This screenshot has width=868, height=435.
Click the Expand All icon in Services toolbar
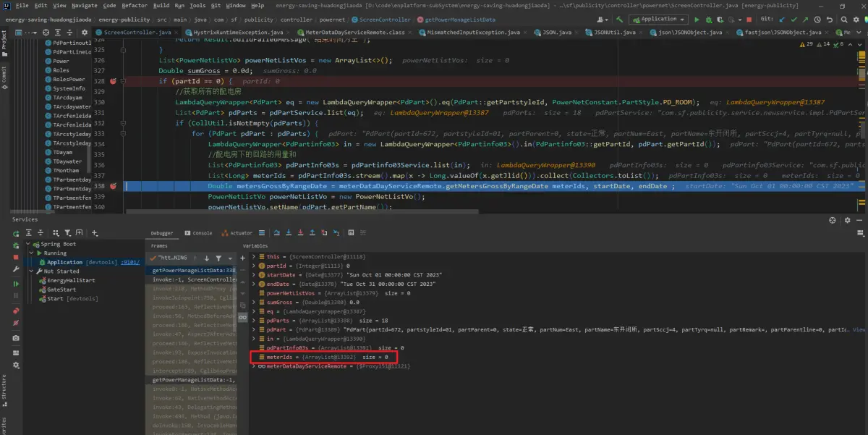pyautogui.click(x=30, y=233)
